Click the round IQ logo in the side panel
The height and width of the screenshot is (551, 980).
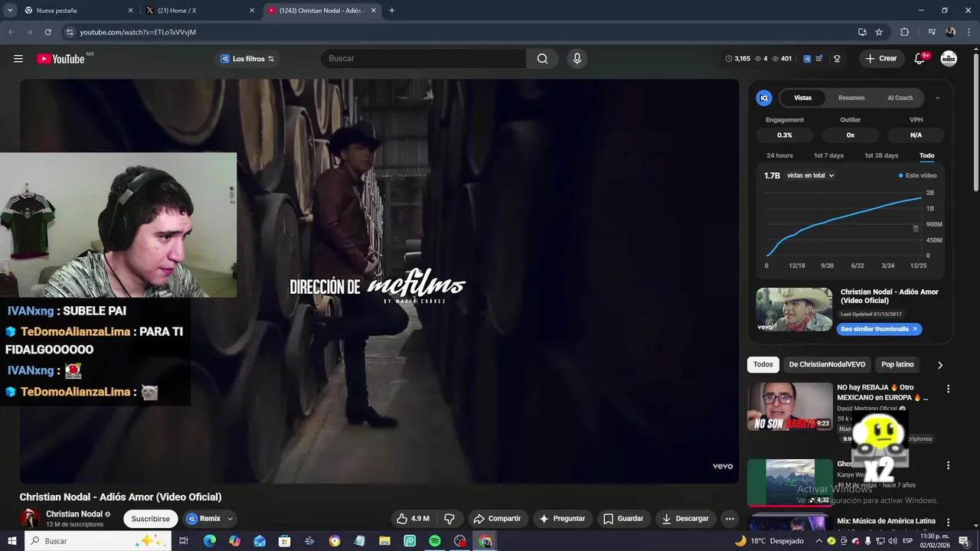[764, 98]
